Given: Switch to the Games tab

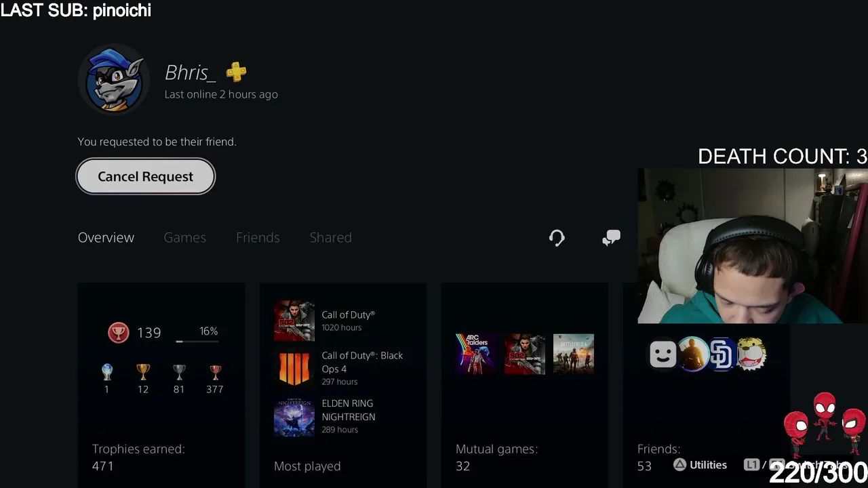Looking at the screenshot, I should (x=184, y=237).
